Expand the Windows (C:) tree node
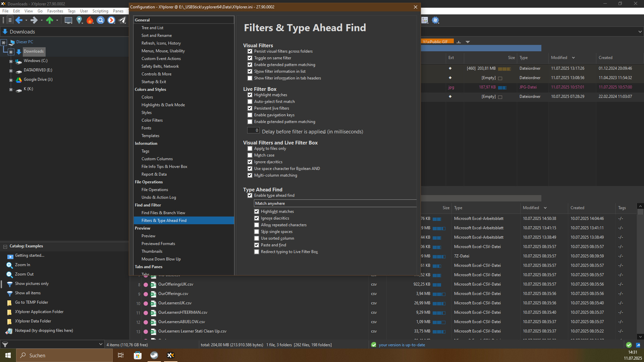 11,61
